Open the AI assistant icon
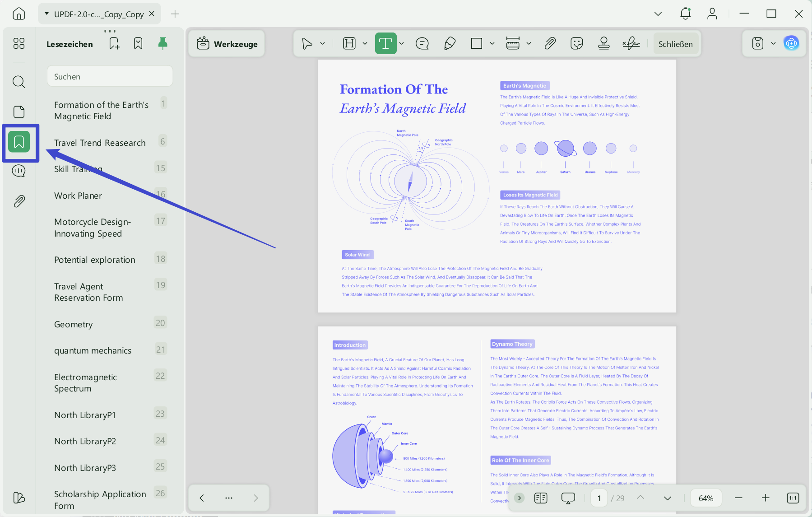 point(791,43)
